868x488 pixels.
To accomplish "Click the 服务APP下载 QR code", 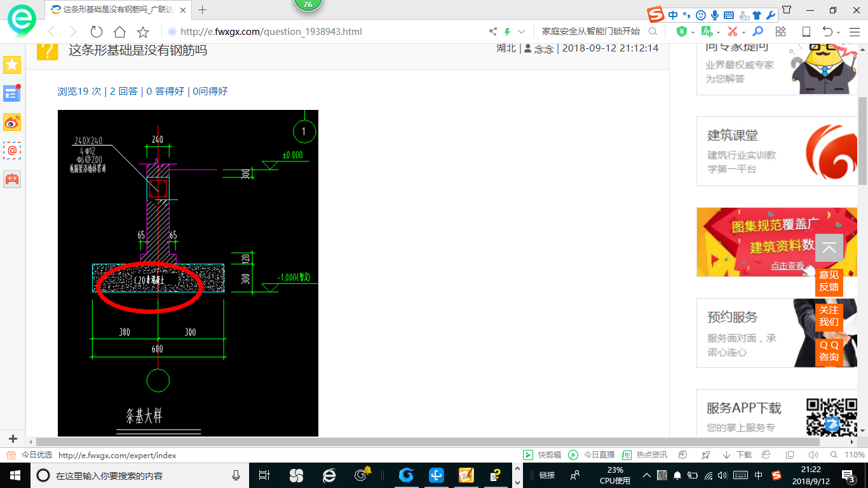I will click(832, 416).
